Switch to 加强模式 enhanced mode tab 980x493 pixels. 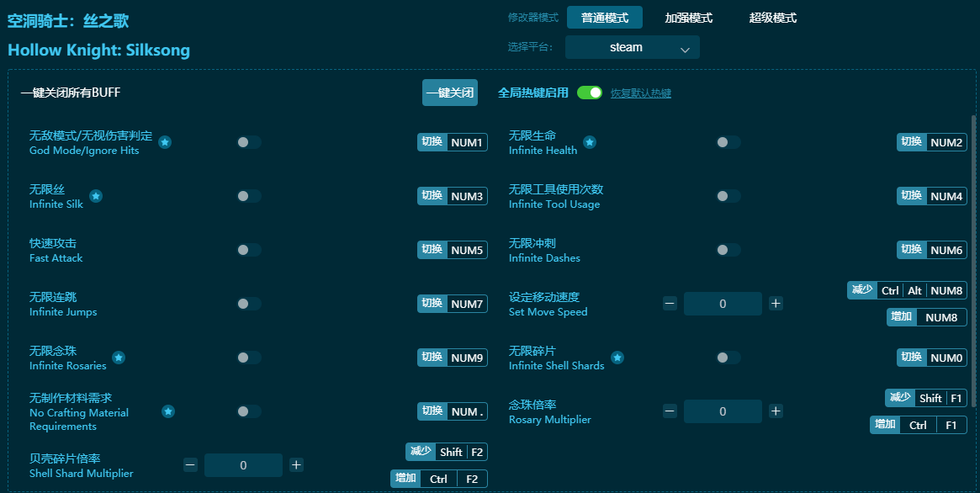688,18
